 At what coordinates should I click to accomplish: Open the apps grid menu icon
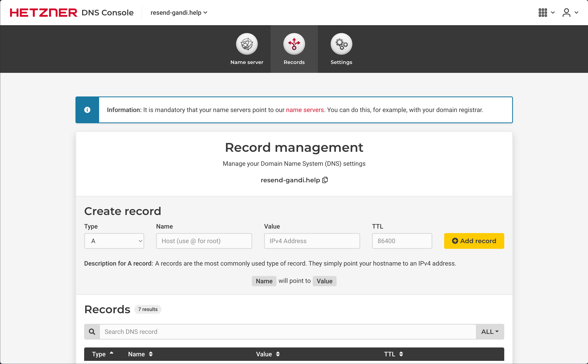pyautogui.click(x=543, y=13)
